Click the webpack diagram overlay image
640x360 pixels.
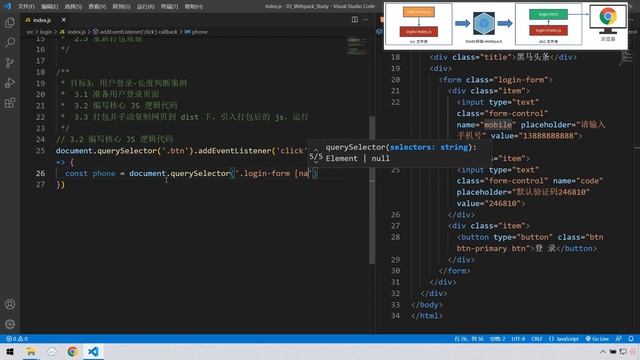click(506, 25)
